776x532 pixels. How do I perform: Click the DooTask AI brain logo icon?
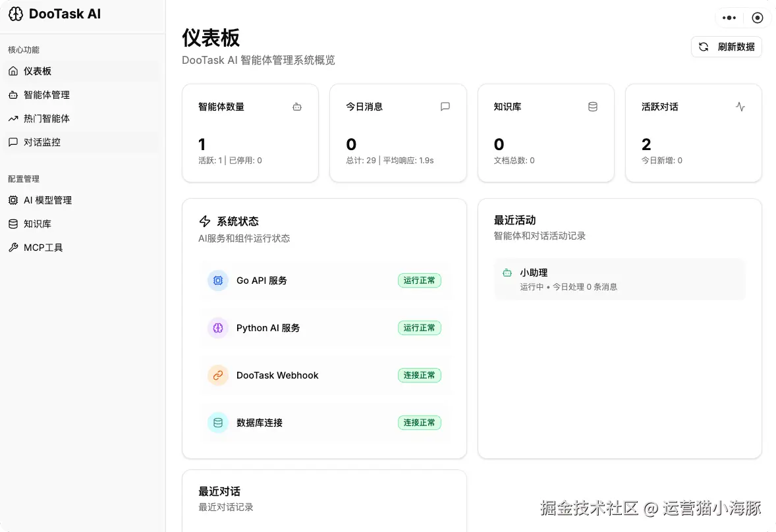[x=16, y=14]
